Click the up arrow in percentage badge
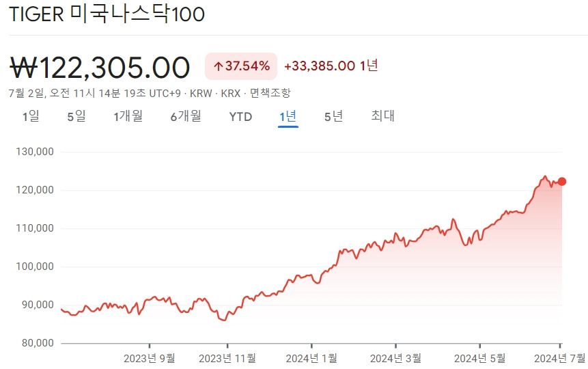The image size is (588, 369). tap(219, 67)
